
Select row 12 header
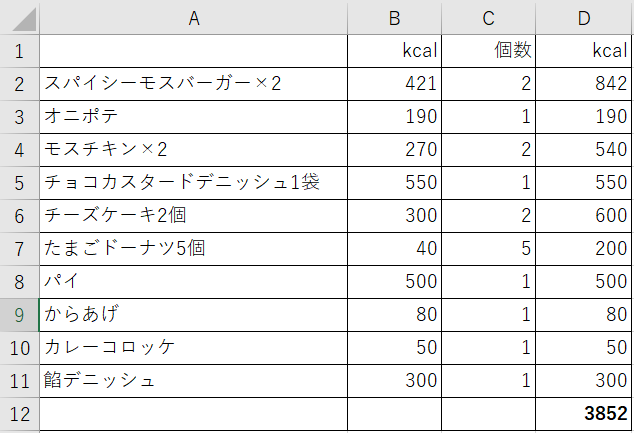[19, 414]
